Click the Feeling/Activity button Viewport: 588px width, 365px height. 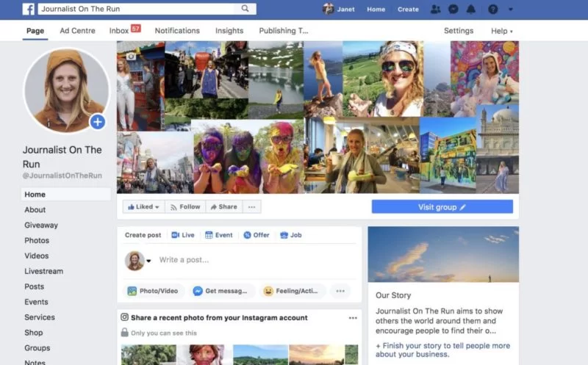[x=292, y=291]
